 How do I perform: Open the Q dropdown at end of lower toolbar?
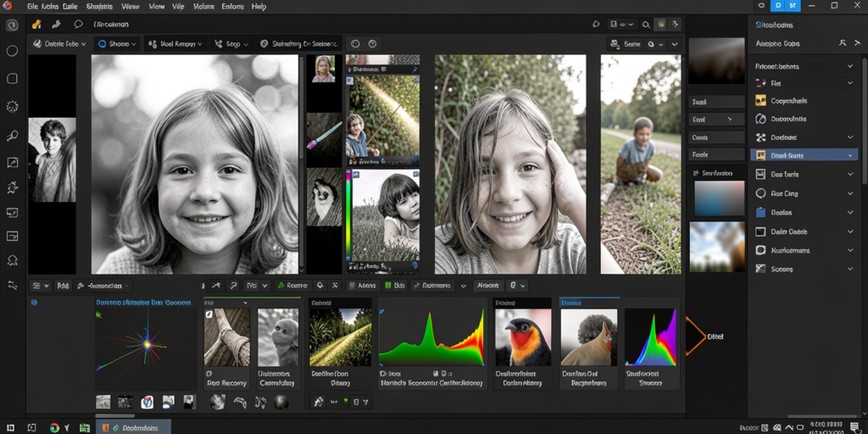517,286
